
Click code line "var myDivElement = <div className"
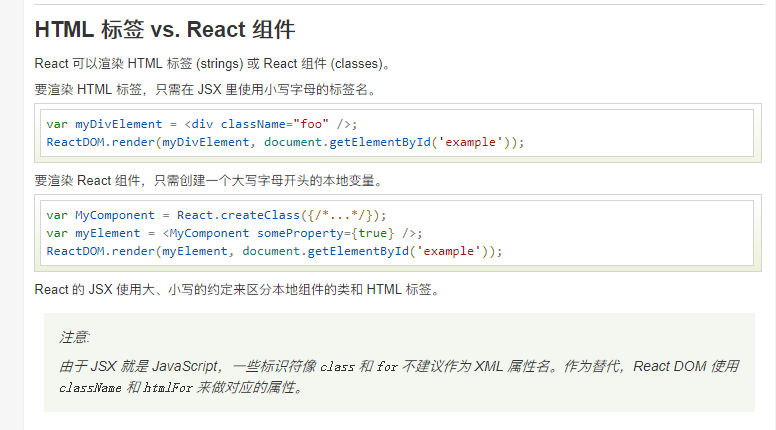(x=201, y=124)
